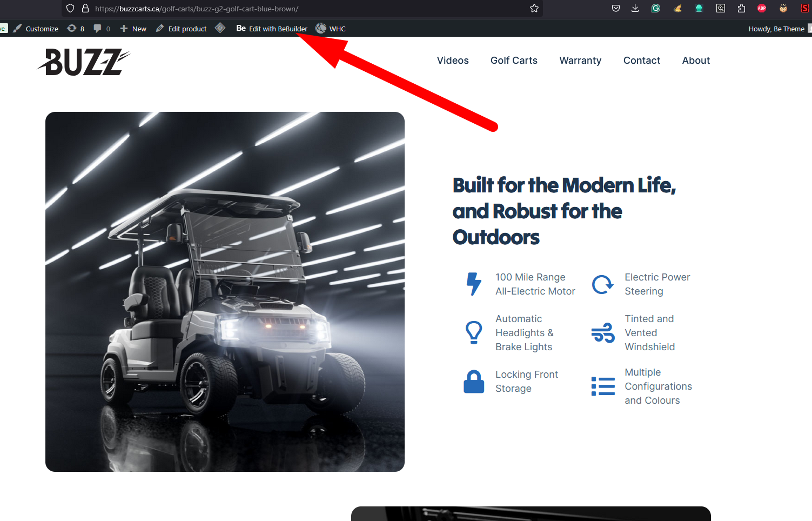Click the 'Electric Power Steering' text
The height and width of the screenshot is (521, 812).
tap(657, 284)
